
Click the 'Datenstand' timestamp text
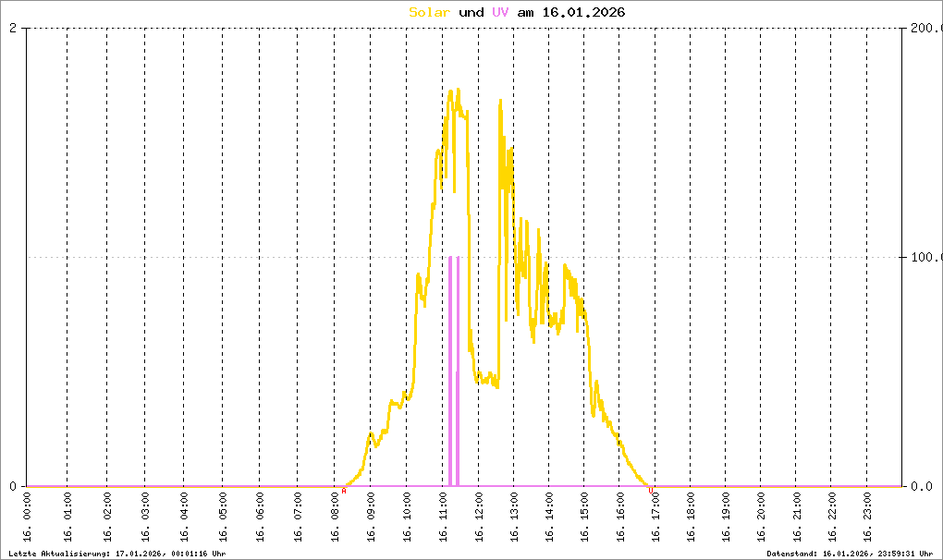point(850,554)
